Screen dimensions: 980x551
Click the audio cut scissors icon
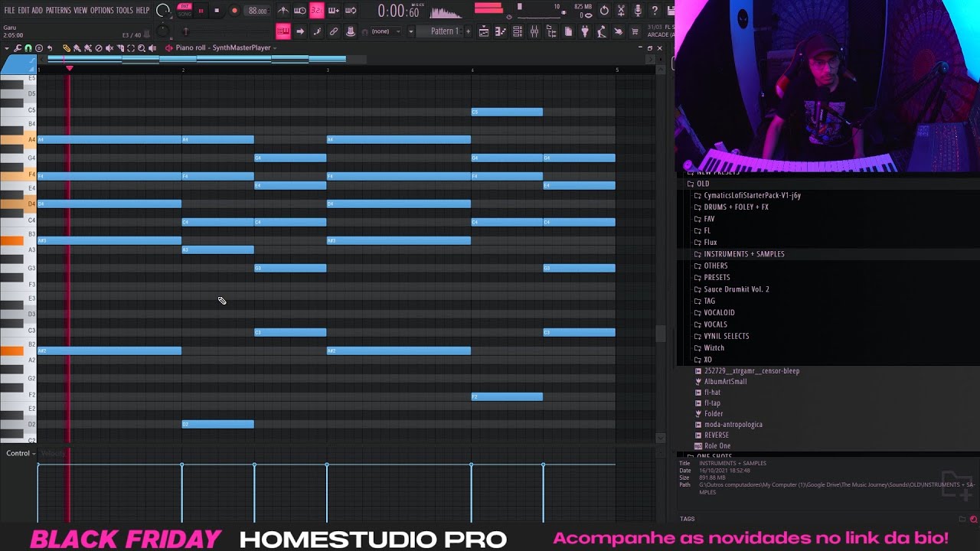(621, 11)
